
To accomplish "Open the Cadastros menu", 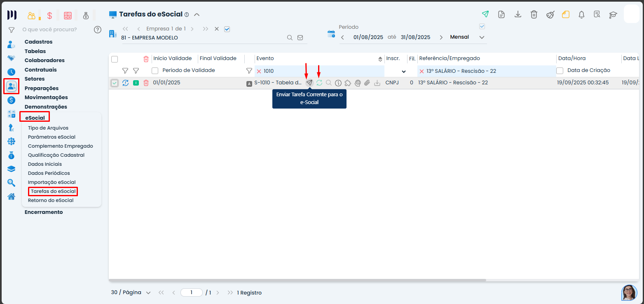I will coord(38,42).
